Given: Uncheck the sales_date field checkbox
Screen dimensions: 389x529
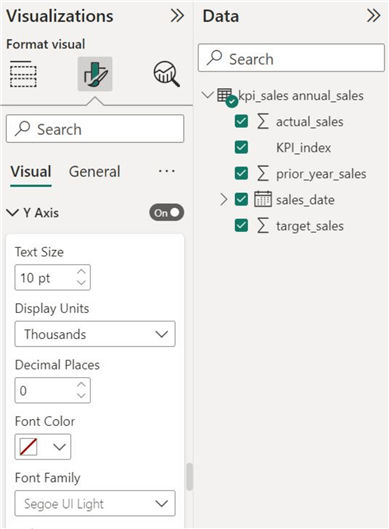Looking at the screenshot, I should (241, 199).
